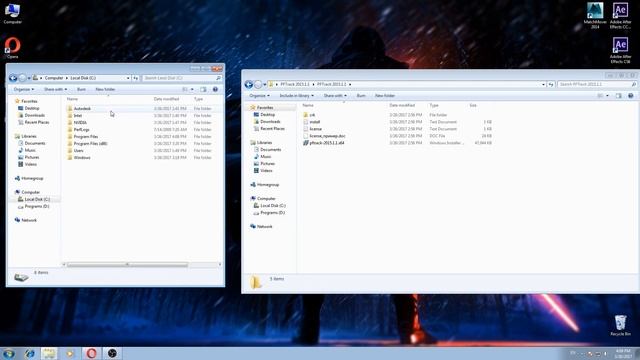This screenshot has height=360, width=640.
Task: Refresh the PFTrack window address bar
Action: point(551,84)
